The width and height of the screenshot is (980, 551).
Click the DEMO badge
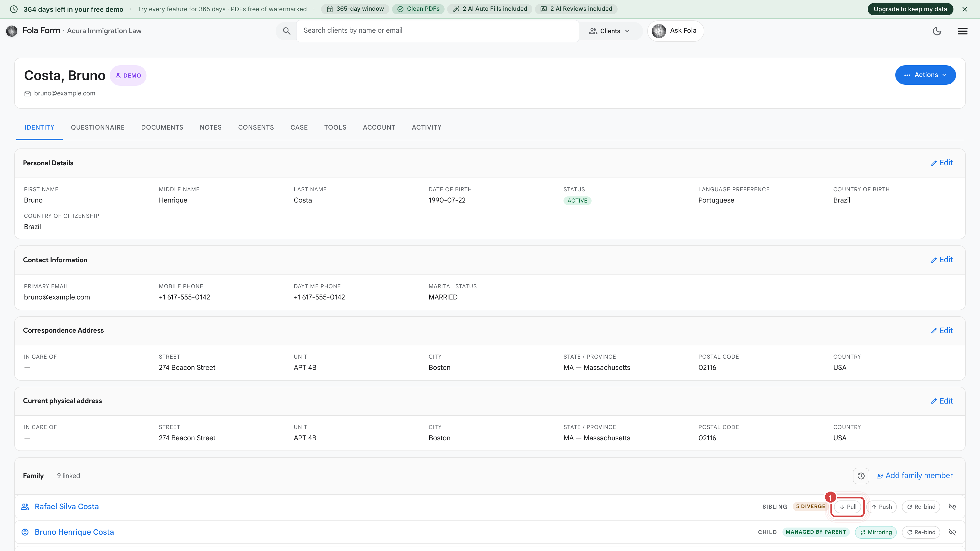pyautogui.click(x=128, y=75)
